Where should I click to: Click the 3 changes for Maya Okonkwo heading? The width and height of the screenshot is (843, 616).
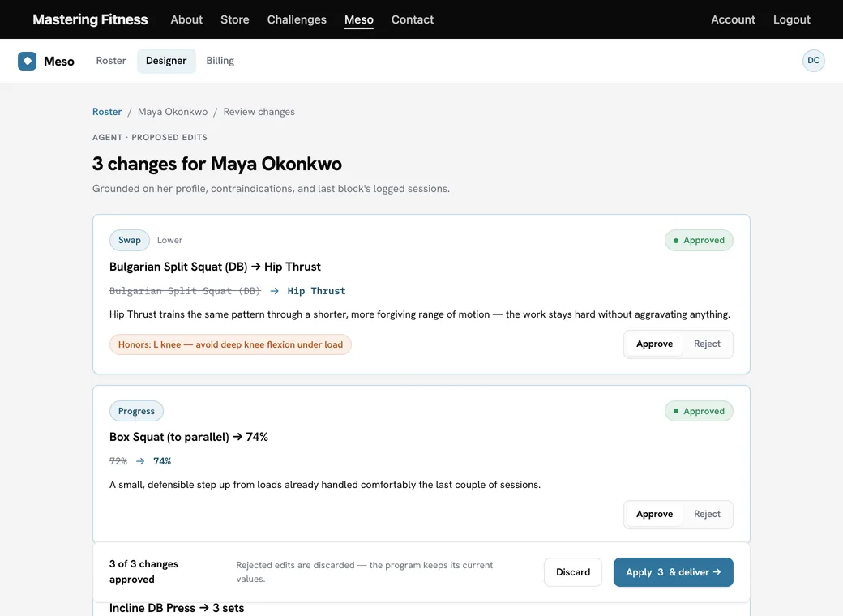[217, 164]
